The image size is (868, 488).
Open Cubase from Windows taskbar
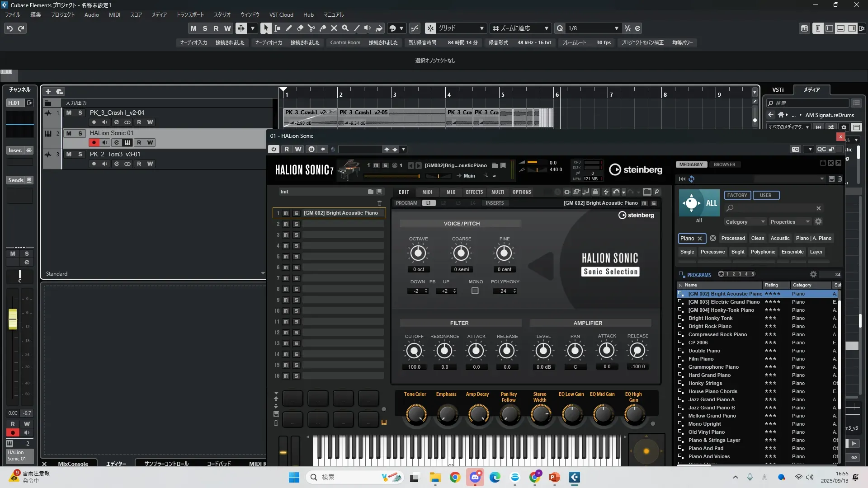(574, 477)
